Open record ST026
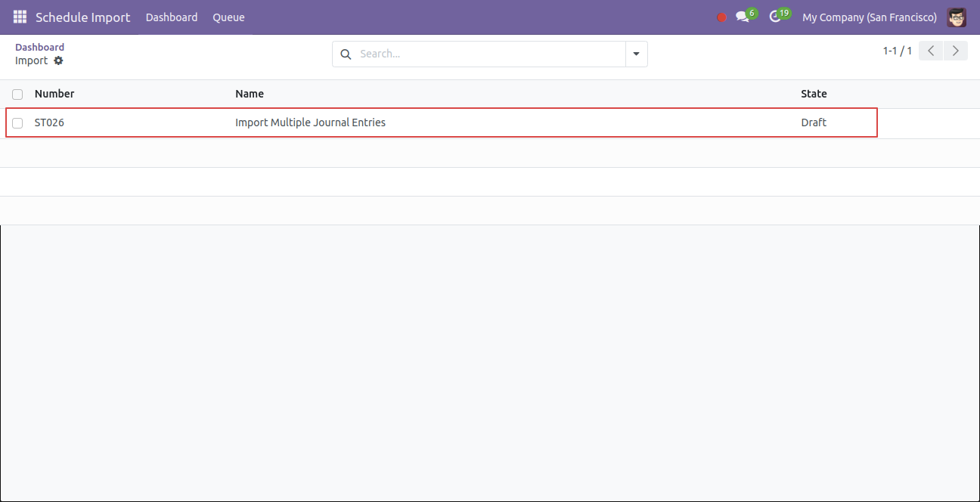Image resolution: width=980 pixels, height=502 pixels. 49,122
